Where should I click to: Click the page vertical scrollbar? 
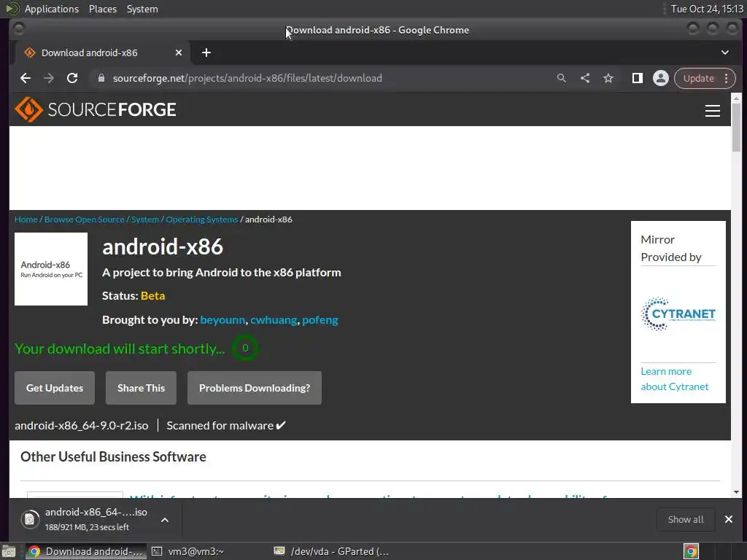736,128
